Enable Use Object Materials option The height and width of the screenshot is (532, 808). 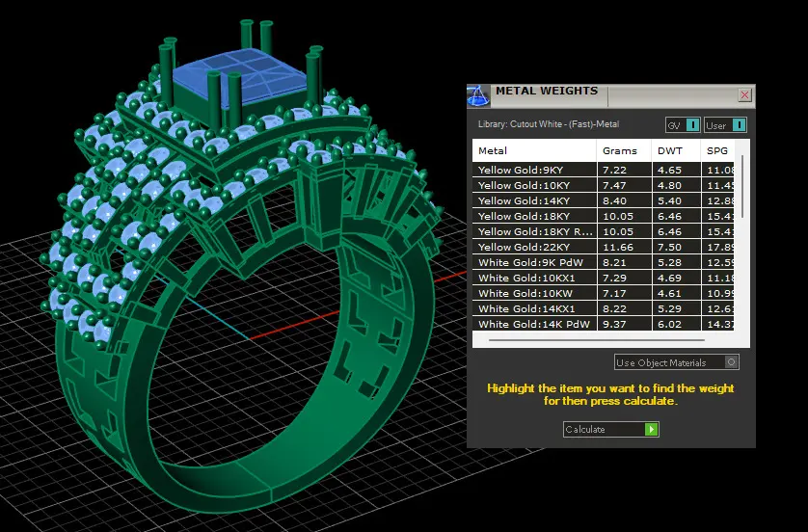pyautogui.click(x=677, y=362)
